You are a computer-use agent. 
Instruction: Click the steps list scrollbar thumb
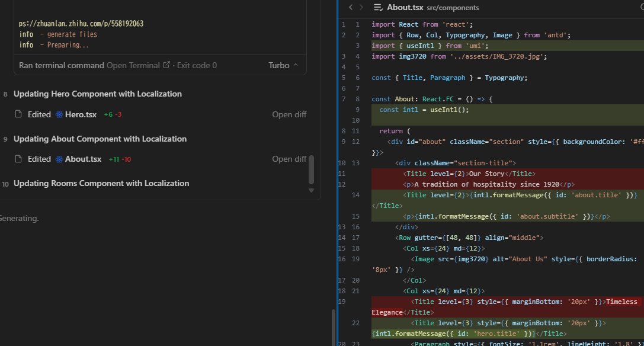coord(311,169)
